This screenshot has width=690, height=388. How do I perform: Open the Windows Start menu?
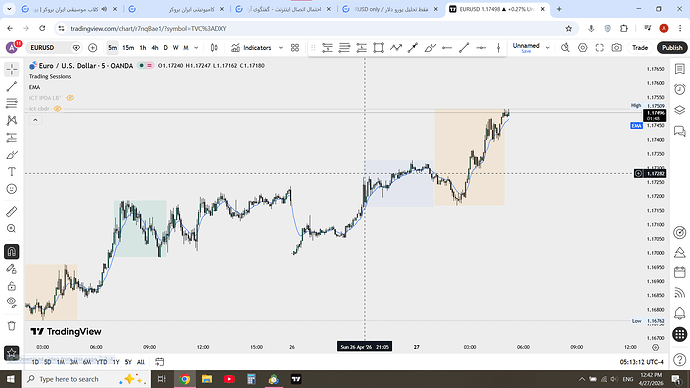pos(11,379)
